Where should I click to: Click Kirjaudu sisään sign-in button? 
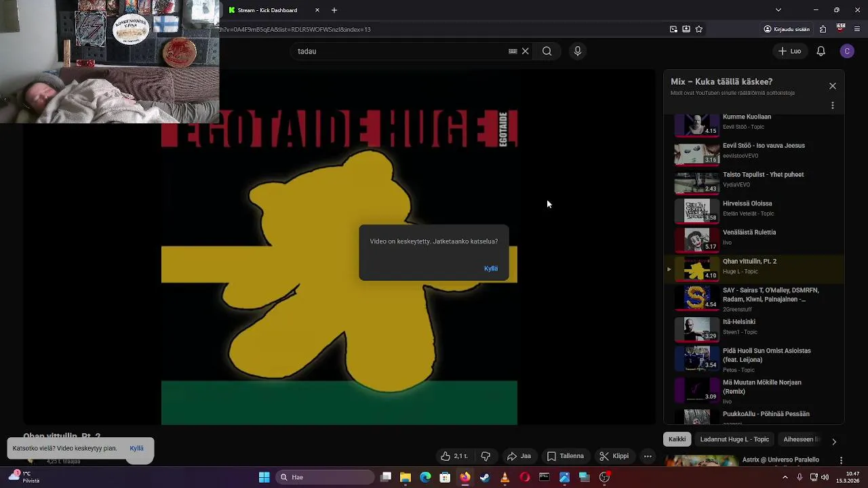click(x=787, y=29)
